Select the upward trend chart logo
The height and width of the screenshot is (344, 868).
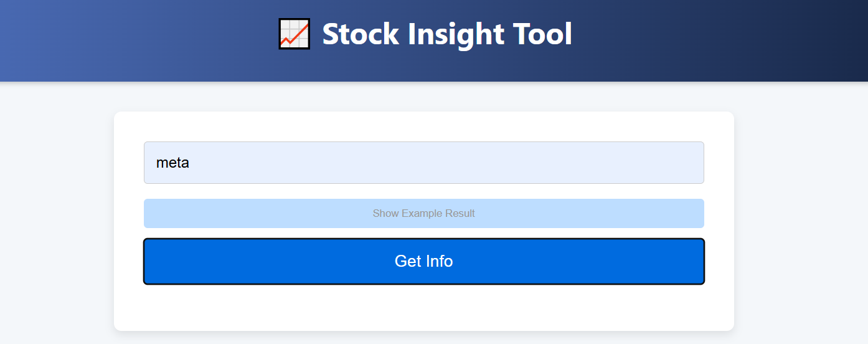coord(294,34)
